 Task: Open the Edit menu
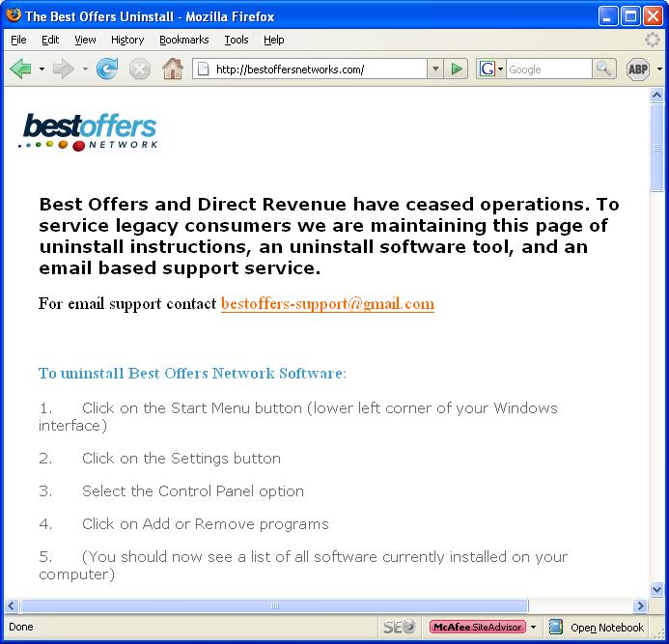(x=50, y=40)
